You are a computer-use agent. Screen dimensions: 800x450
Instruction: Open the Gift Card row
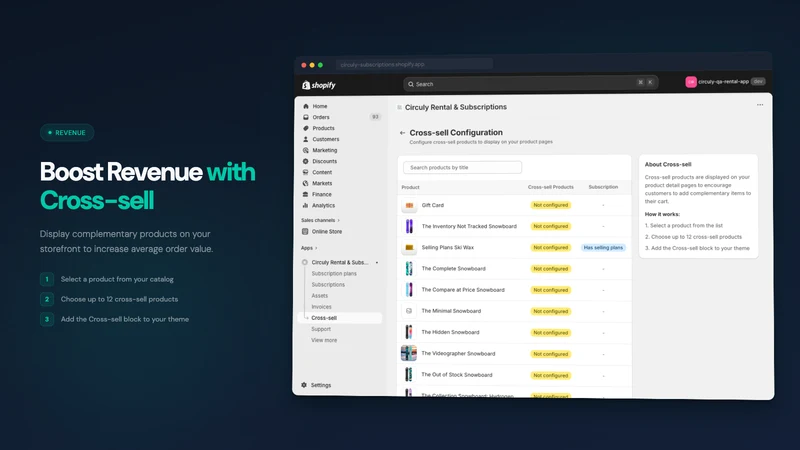514,205
